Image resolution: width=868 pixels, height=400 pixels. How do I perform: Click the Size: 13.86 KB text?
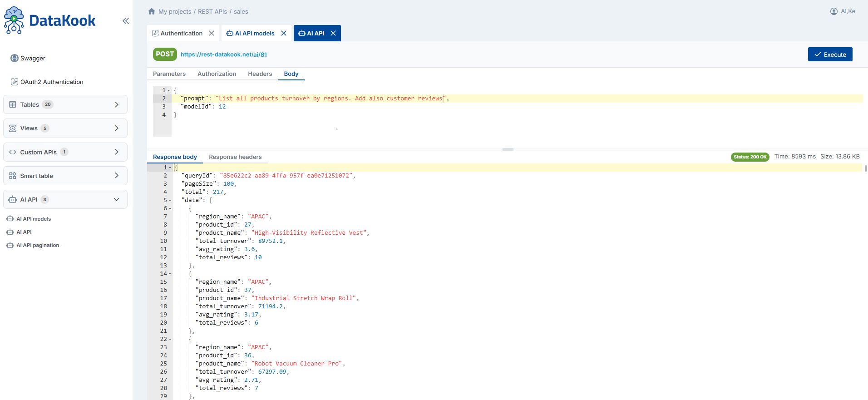(840, 156)
